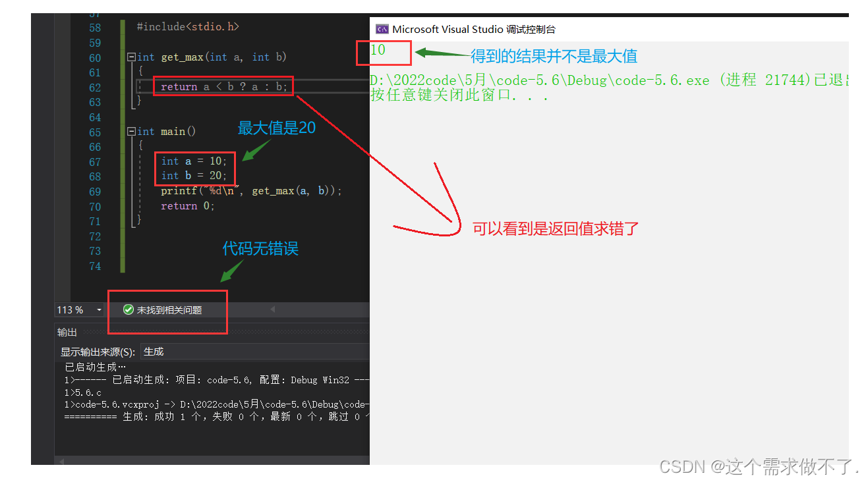Image resolution: width=868 pixels, height=482 pixels.
Task: Click on the printf statement line
Action: (x=251, y=191)
